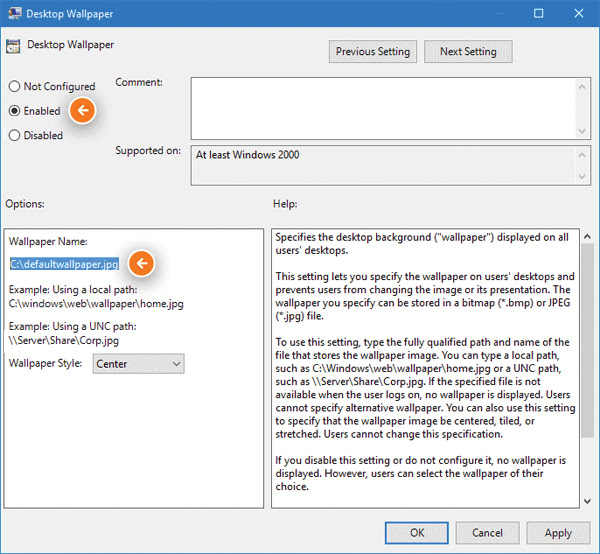600x554 pixels.
Task: Click the Wallpaper Name path field
Action: (x=64, y=264)
